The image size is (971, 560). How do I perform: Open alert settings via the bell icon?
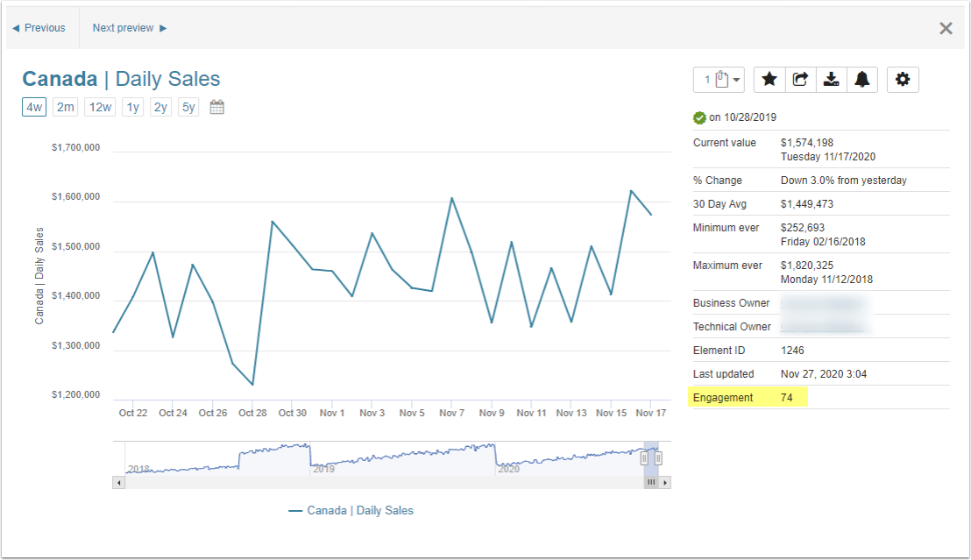pos(862,80)
